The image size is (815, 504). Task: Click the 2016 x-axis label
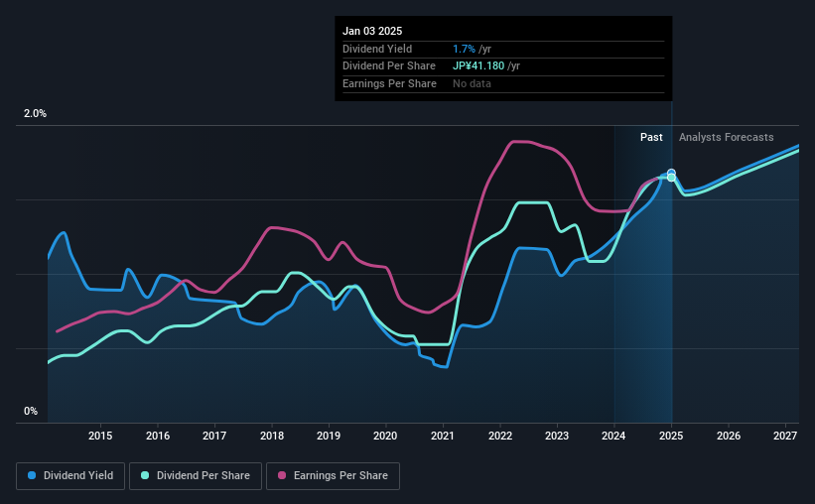(x=158, y=436)
